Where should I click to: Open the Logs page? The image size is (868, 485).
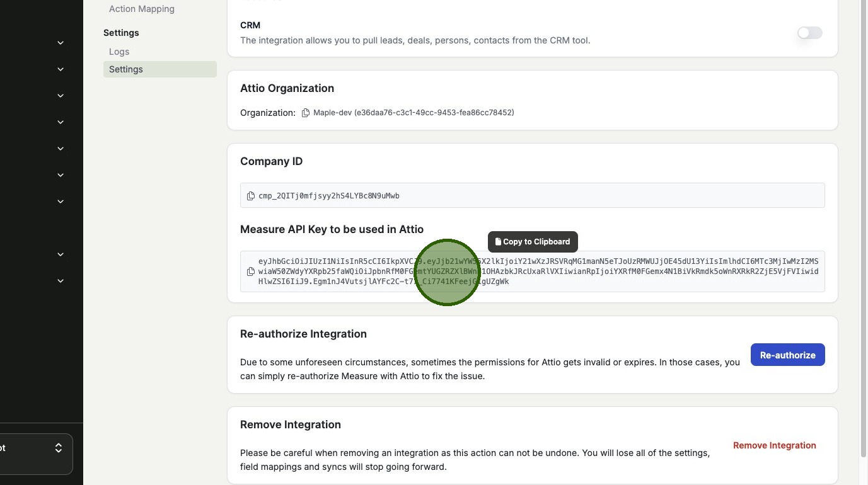coord(119,52)
